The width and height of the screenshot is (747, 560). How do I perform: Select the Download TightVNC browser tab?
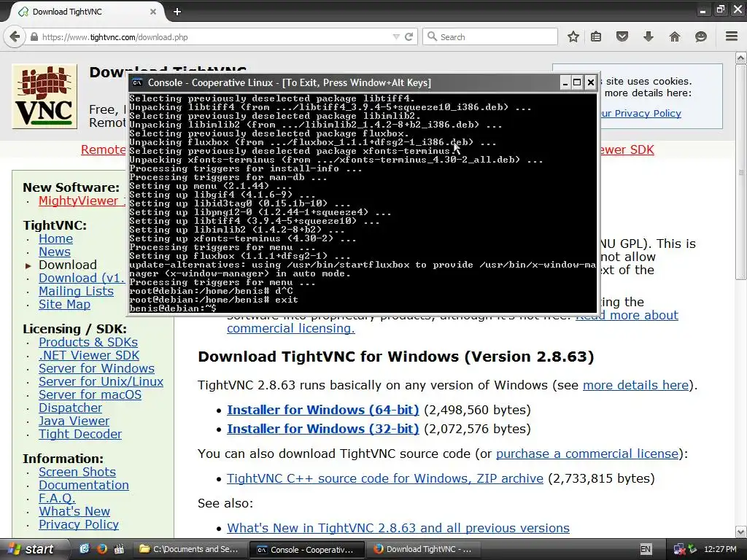point(85,12)
